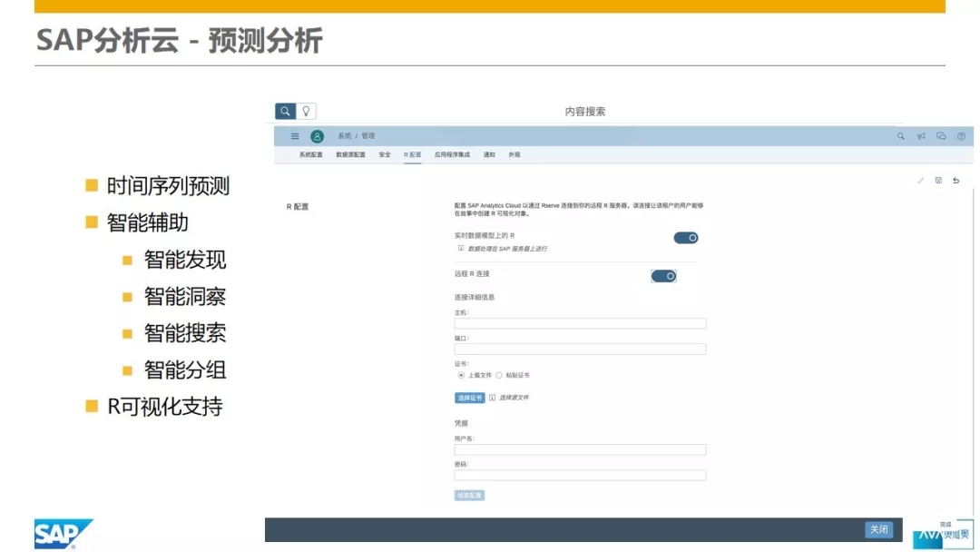
Task: Click the 管理 breadcrumb link
Action: 368,136
